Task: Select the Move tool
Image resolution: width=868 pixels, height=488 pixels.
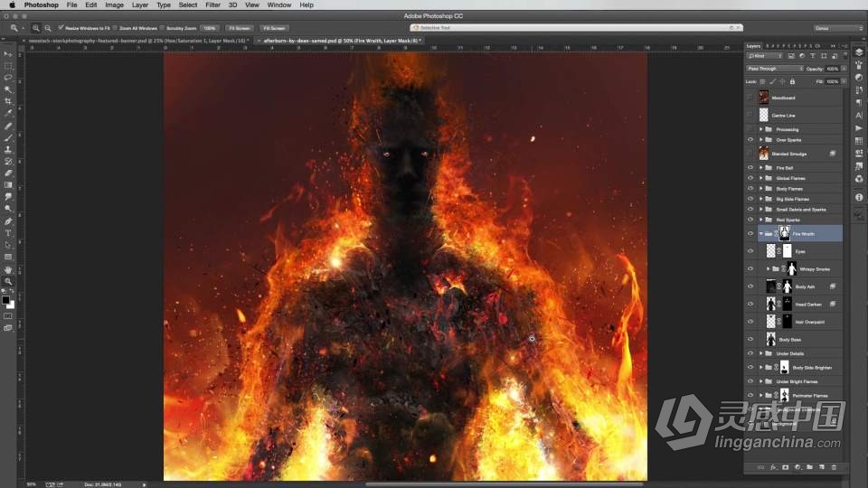Action: pyautogui.click(x=8, y=54)
